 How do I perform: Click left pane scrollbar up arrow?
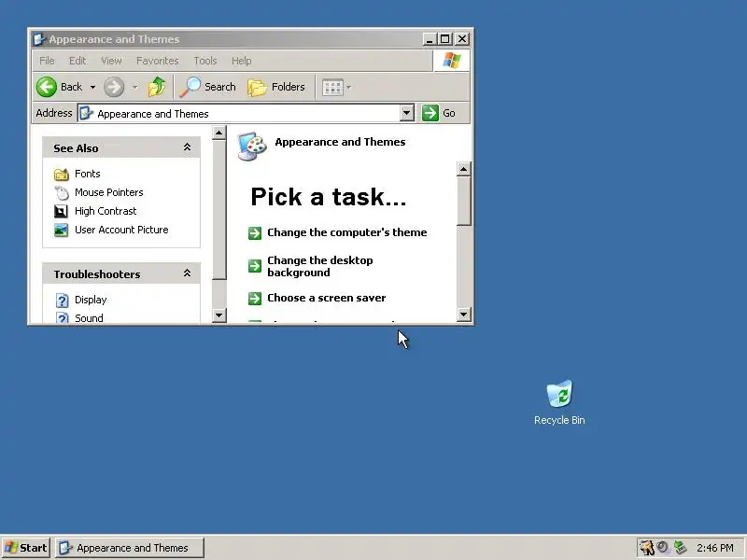tap(218, 133)
